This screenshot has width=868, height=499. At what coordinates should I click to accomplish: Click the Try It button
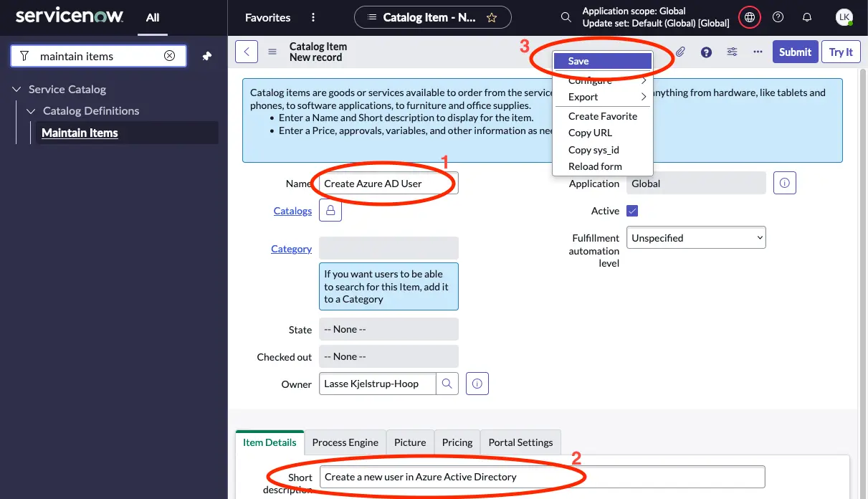coord(840,52)
